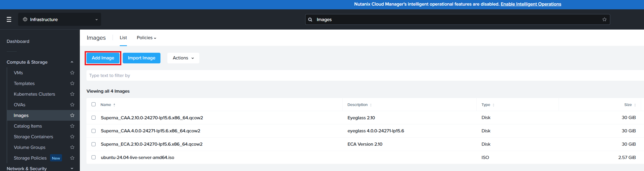Click the Import Image button
This screenshot has width=644, height=171.
[142, 58]
